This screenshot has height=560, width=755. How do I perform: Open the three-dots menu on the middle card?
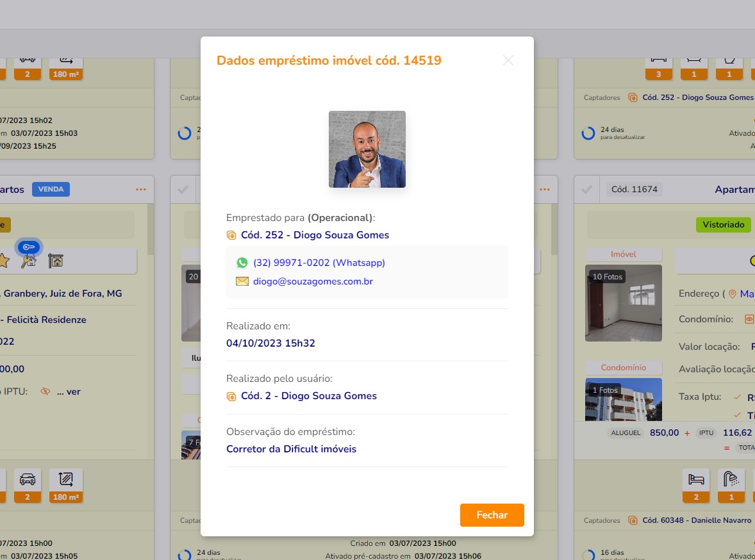545,190
